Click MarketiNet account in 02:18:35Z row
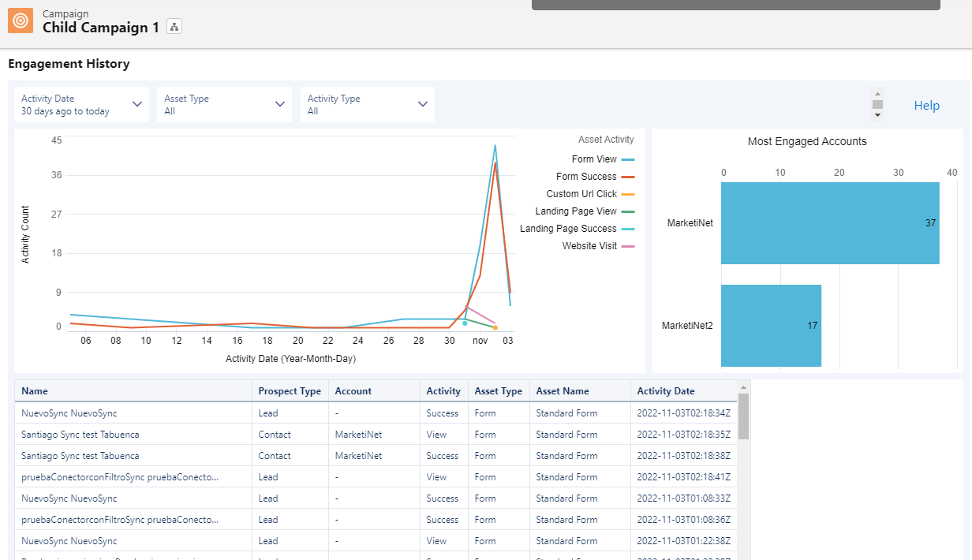972x560 pixels. (358, 435)
